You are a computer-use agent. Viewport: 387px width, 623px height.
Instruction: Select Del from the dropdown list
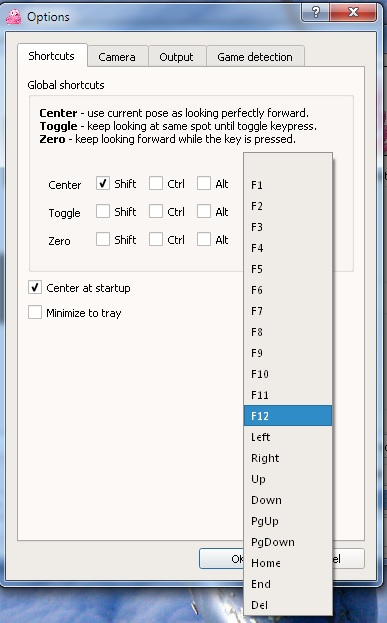tap(288, 605)
